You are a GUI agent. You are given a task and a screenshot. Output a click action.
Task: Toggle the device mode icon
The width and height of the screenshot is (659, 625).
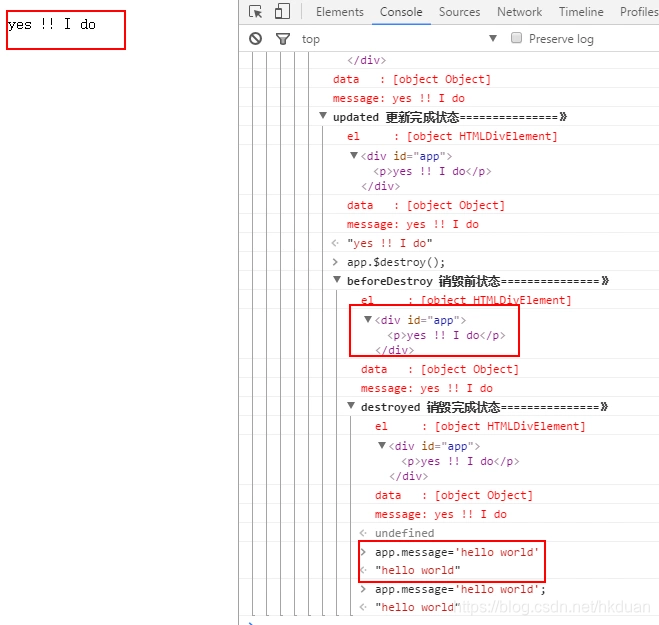click(282, 11)
